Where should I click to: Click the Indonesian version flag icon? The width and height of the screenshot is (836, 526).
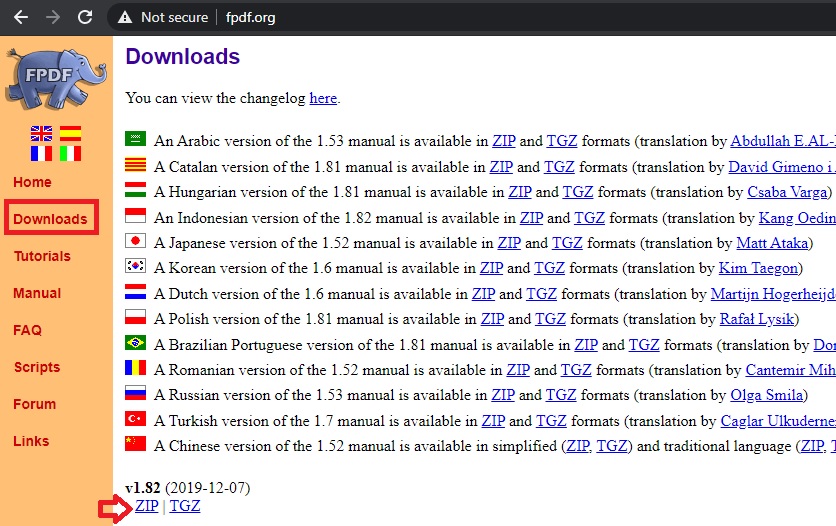(135, 215)
